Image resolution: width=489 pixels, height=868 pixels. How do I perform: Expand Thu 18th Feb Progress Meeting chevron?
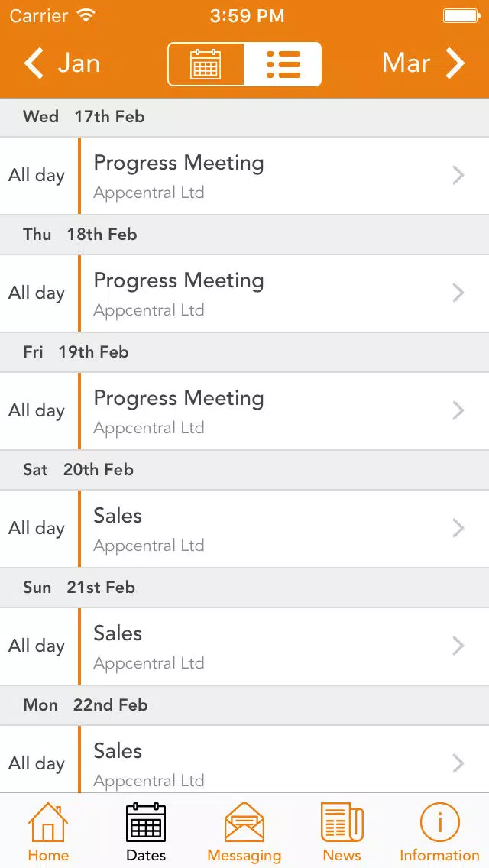coord(458,293)
